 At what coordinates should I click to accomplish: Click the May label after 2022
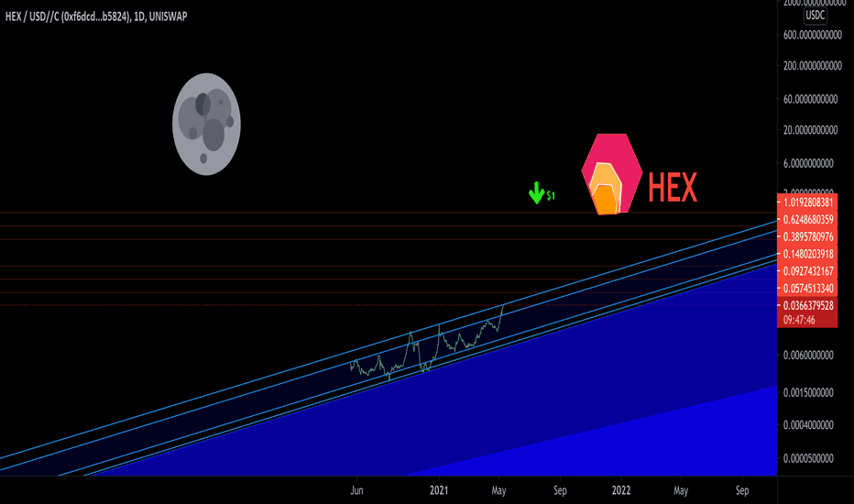coord(681,490)
